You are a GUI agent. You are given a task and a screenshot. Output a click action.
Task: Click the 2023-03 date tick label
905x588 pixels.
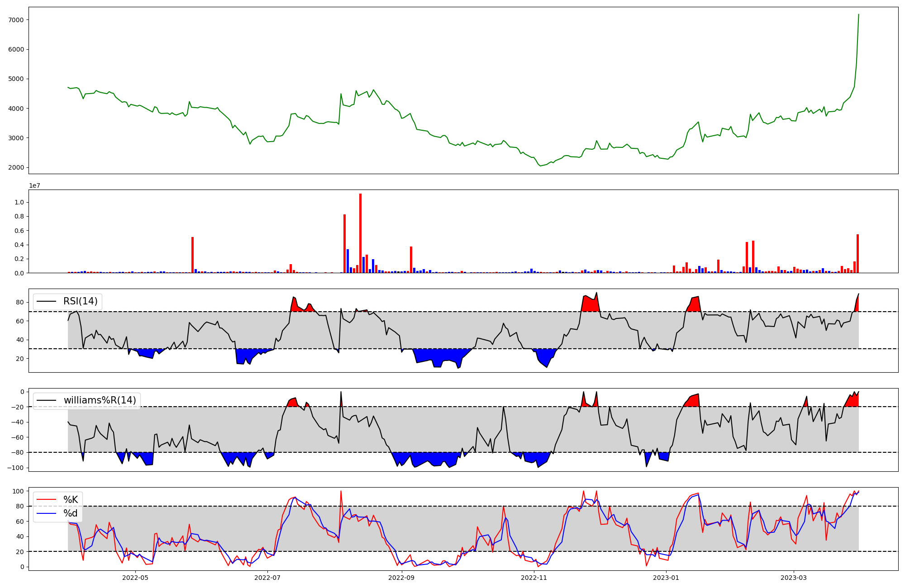click(x=794, y=578)
